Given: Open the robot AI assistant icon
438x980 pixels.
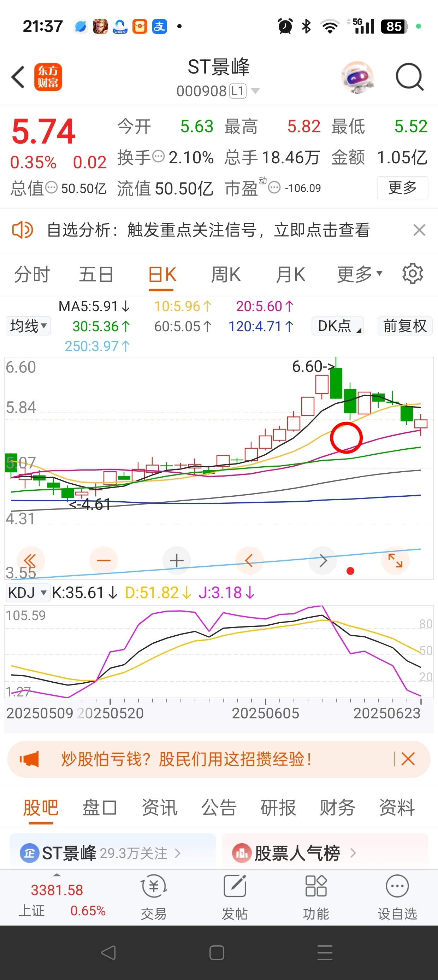Looking at the screenshot, I should (357, 77).
